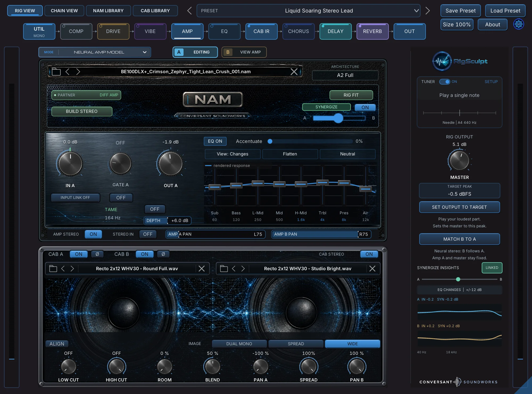The height and width of the screenshot is (394, 532).
Task: Open the settings gear icon
Action: point(518,24)
